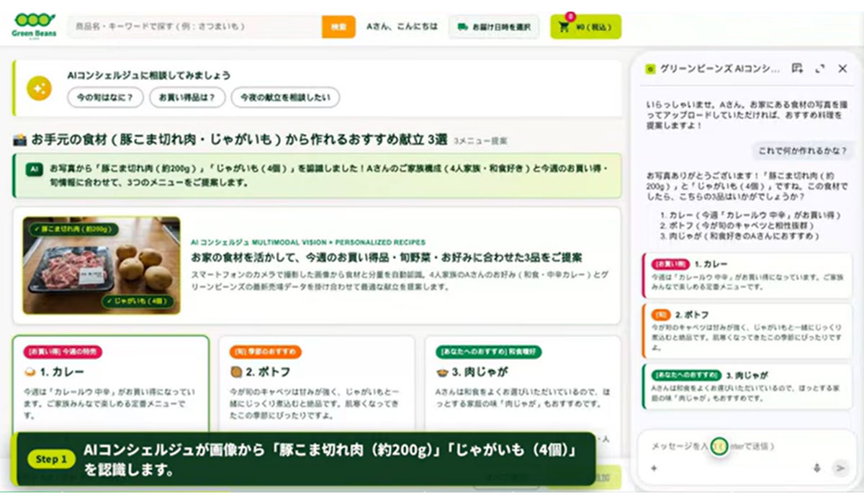Focus the chat message input field
The width and height of the screenshot is (864, 504).
[x=745, y=446]
